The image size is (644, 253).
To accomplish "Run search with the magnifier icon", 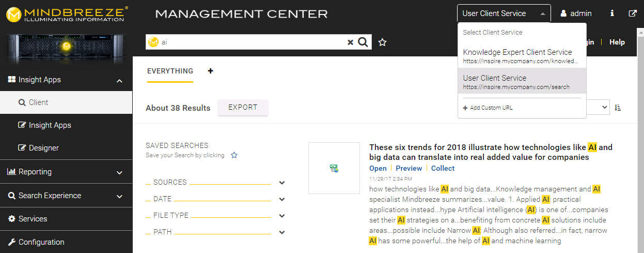I will tap(363, 42).
